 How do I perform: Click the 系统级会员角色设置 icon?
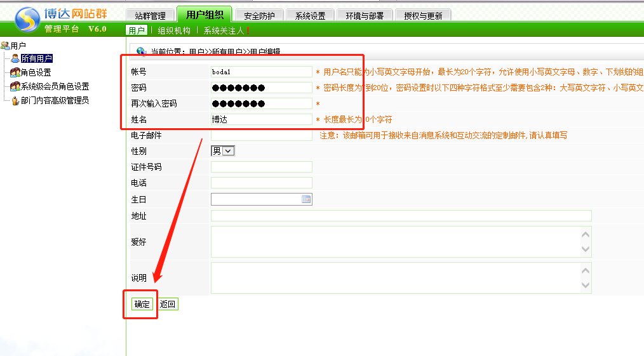[15, 86]
